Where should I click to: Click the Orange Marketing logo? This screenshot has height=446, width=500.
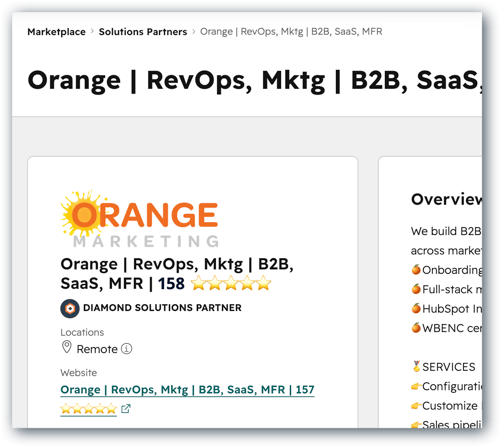(x=140, y=219)
